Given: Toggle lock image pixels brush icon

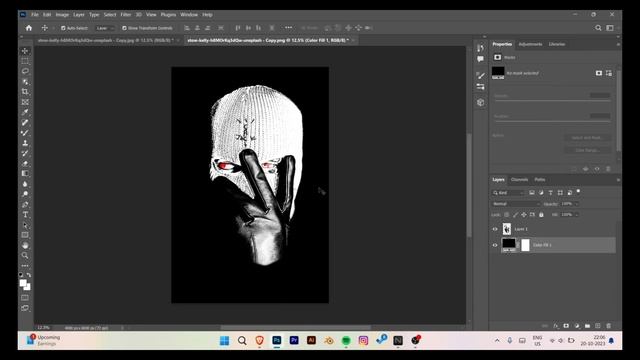Looking at the screenshot, I should click(x=515, y=214).
